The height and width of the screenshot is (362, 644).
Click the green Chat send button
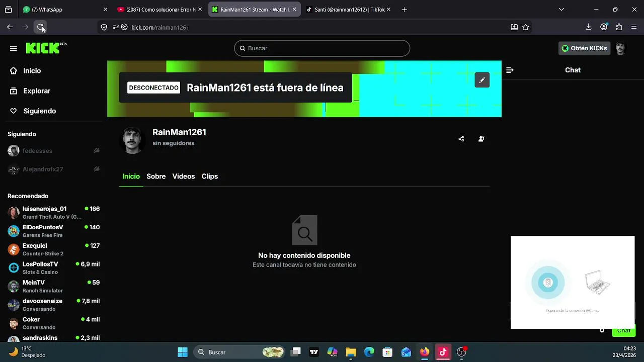pos(624,330)
